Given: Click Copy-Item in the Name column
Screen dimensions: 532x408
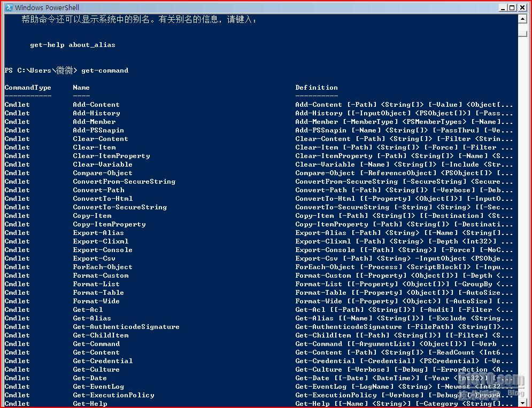Looking at the screenshot, I should pos(92,216).
